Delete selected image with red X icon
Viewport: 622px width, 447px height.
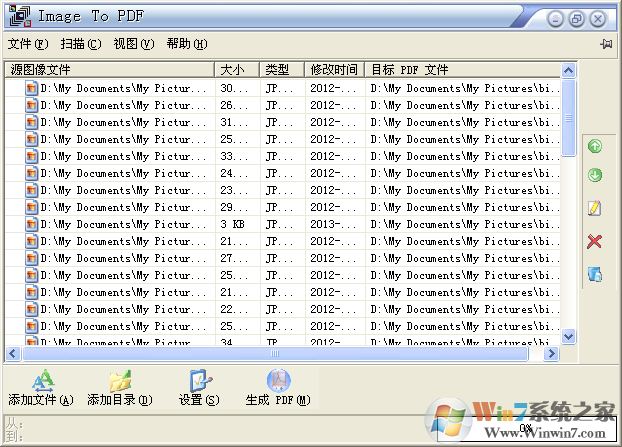[x=594, y=241]
